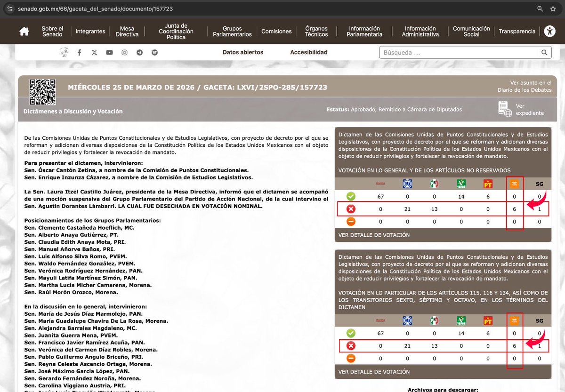Open the Senate Spotify icon
565x392 pixels.
coord(154,53)
